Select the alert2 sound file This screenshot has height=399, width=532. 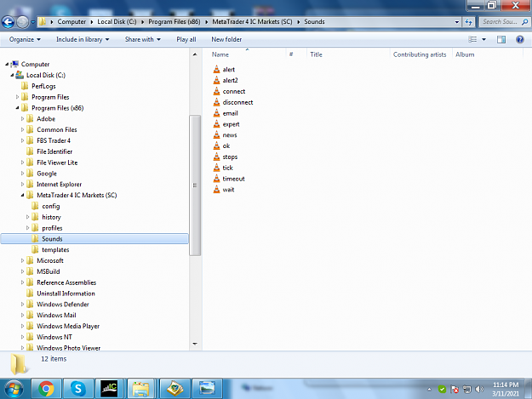pos(226,80)
